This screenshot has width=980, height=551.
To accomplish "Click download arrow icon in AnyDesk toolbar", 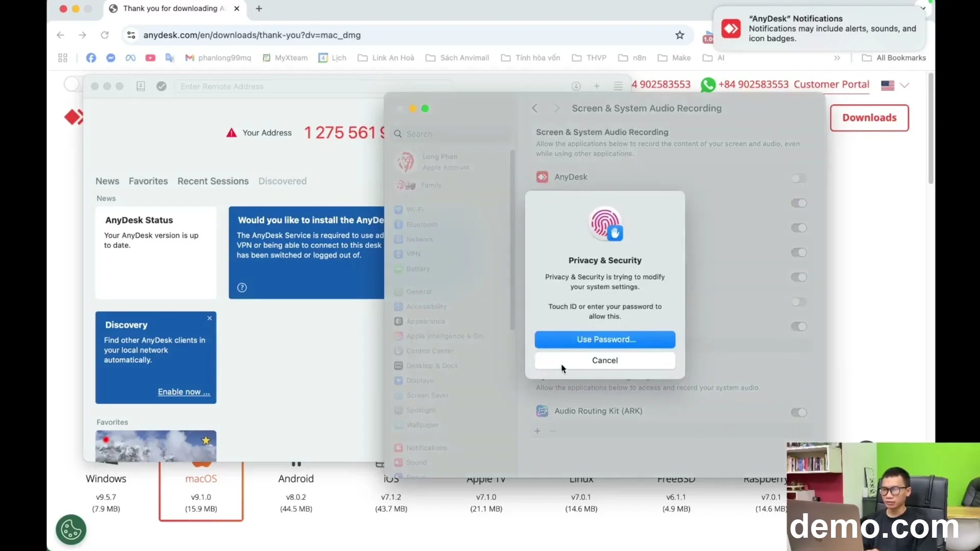I will pyautogui.click(x=576, y=86).
